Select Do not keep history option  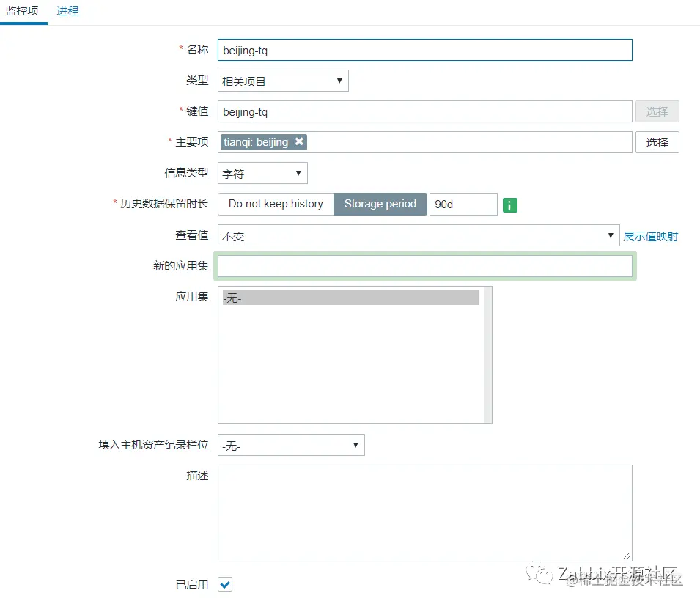coord(276,204)
